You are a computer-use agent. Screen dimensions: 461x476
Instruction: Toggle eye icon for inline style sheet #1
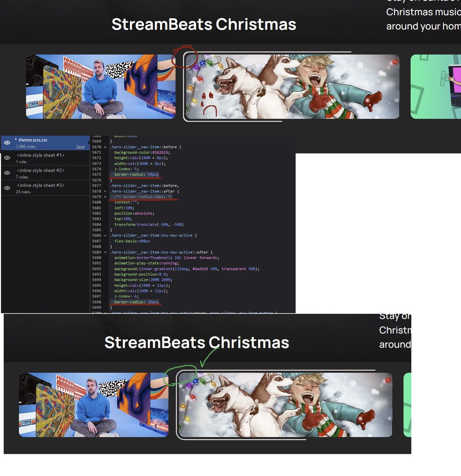(x=7, y=158)
